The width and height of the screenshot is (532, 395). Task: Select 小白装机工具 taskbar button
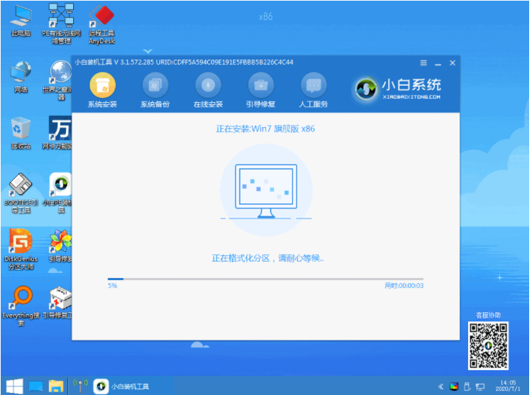tap(121, 386)
